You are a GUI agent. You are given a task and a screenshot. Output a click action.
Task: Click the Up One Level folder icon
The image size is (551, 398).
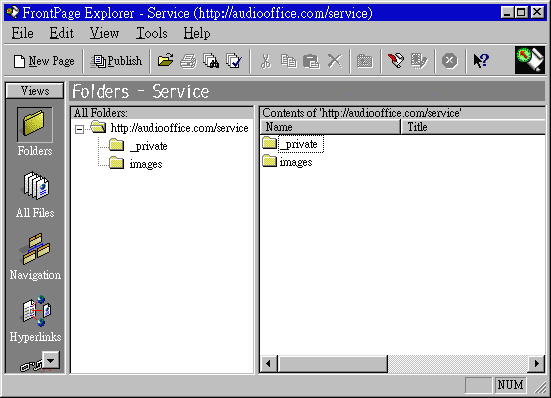(x=365, y=61)
